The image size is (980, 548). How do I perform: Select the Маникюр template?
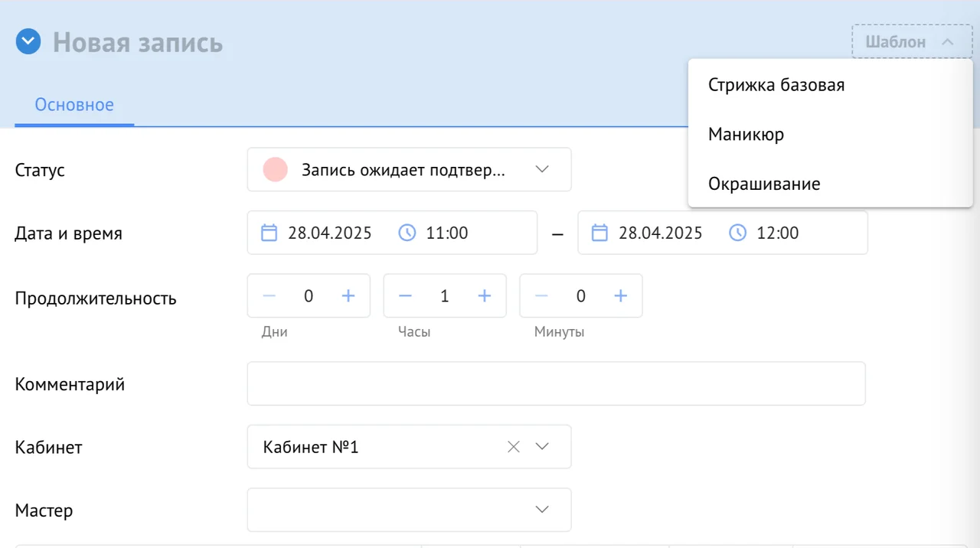pyautogui.click(x=746, y=134)
